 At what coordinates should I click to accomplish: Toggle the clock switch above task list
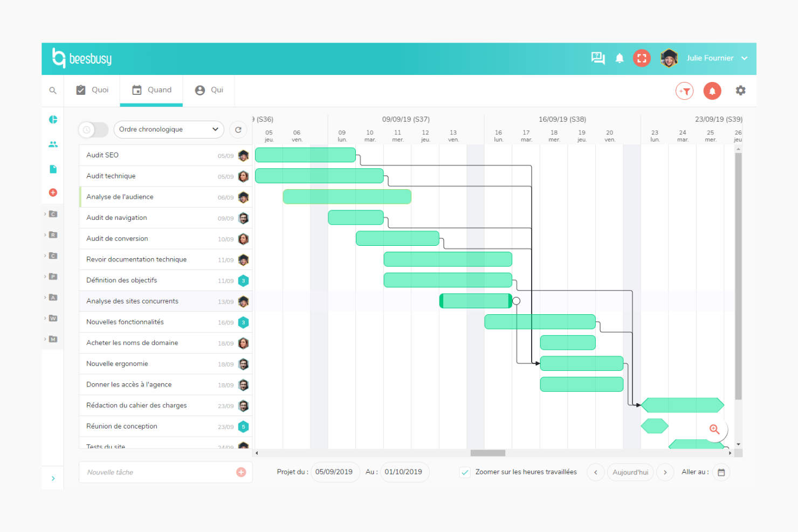tap(93, 130)
